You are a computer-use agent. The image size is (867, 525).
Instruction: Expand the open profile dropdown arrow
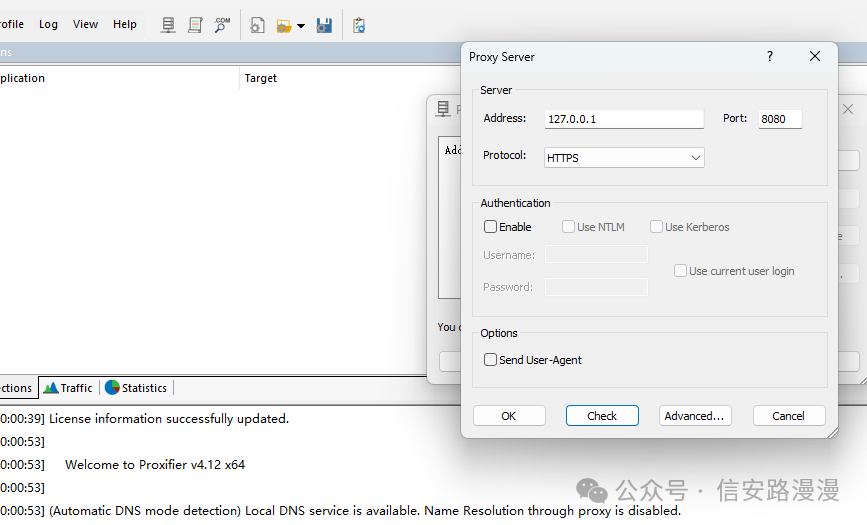click(301, 25)
